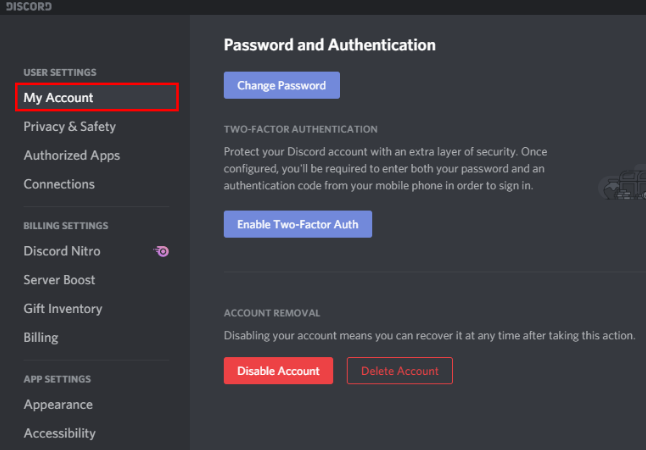Open the Discord Nitro billing page

tap(62, 251)
